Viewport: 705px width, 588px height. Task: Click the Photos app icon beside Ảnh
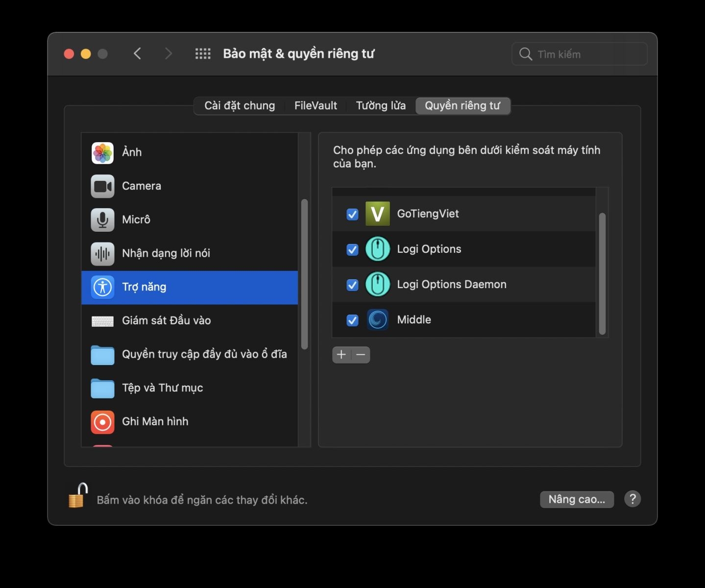pos(102,153)
